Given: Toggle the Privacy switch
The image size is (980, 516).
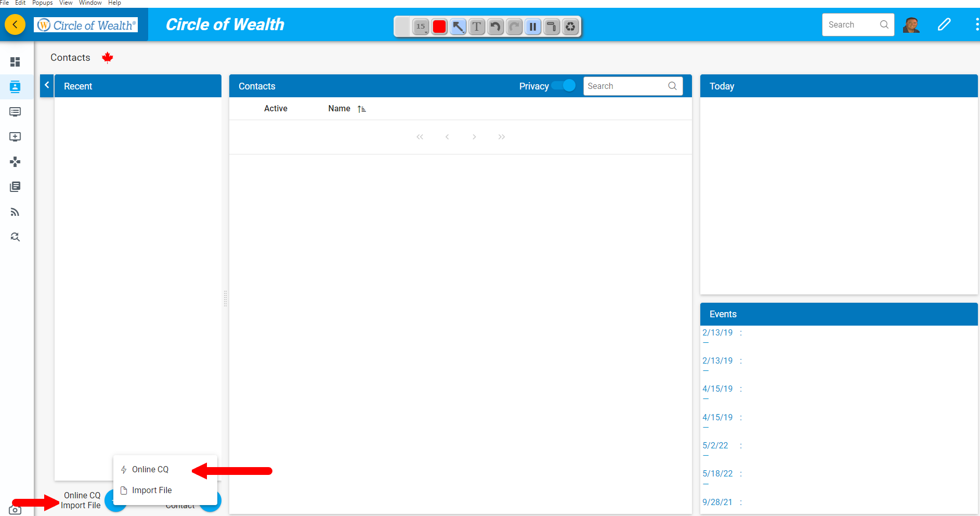Looking at the screenshot, I should 564,86.
